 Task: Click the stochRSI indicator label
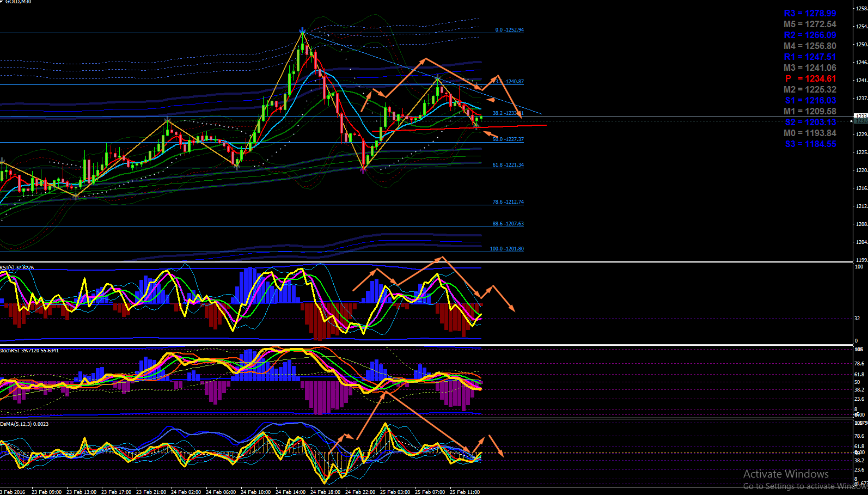pos(29,350)
